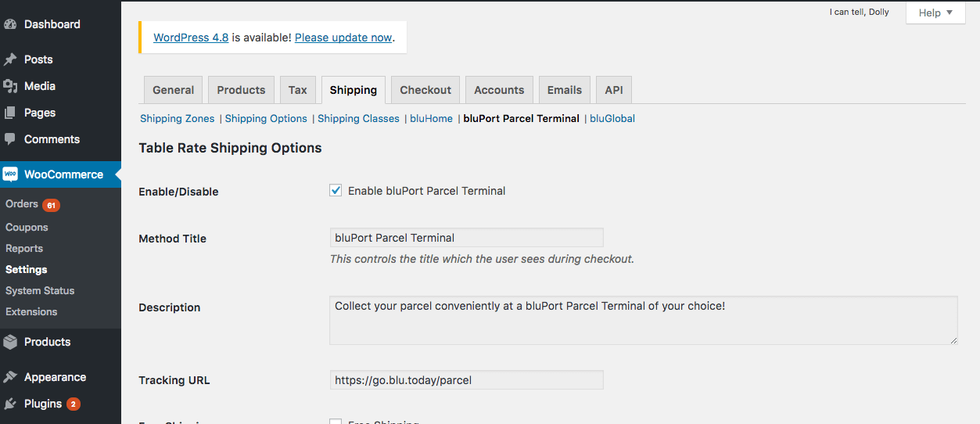The width and height of the screenshot is (980, 424).
Task: Go to Shipping Zones section
Action: (x=178, y=119)
